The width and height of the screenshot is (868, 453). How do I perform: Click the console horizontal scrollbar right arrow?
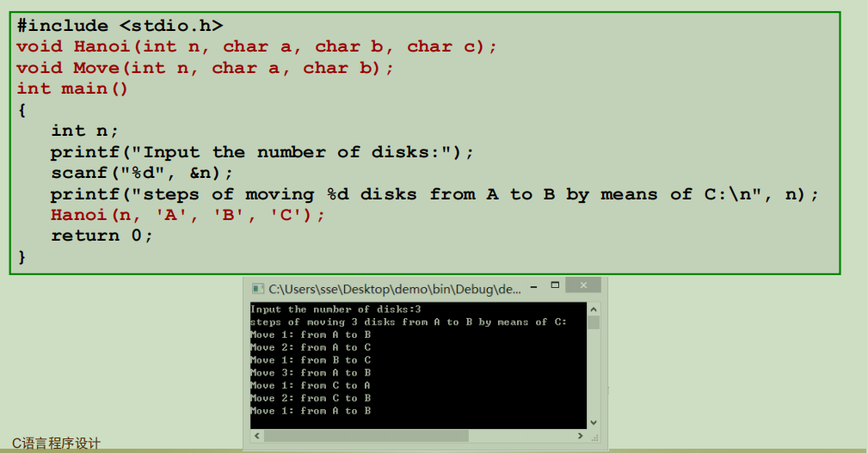click(580, 436)
